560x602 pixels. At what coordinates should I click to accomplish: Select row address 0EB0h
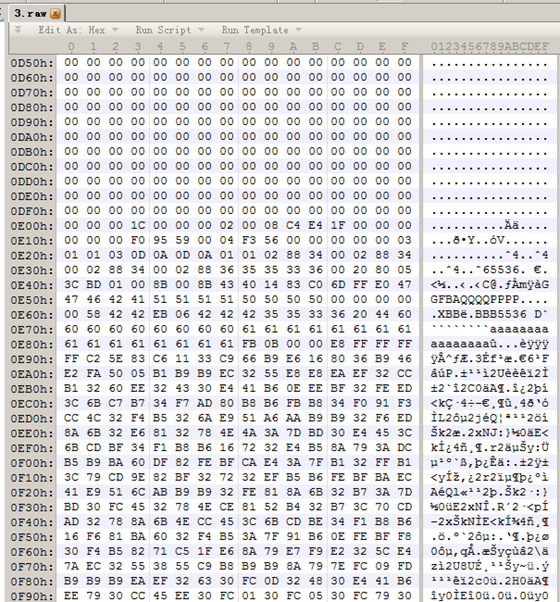32,389
